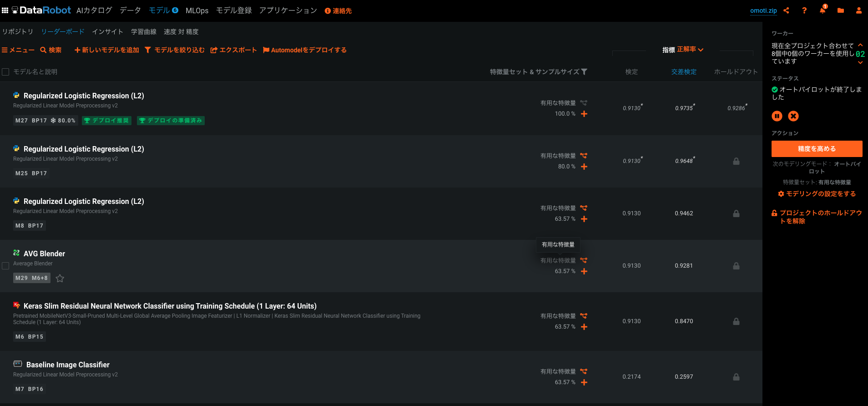This screenshot has width=868, height=406.
Task: Open the 速度 対 精度 tab
Action: tap(181, 31)
